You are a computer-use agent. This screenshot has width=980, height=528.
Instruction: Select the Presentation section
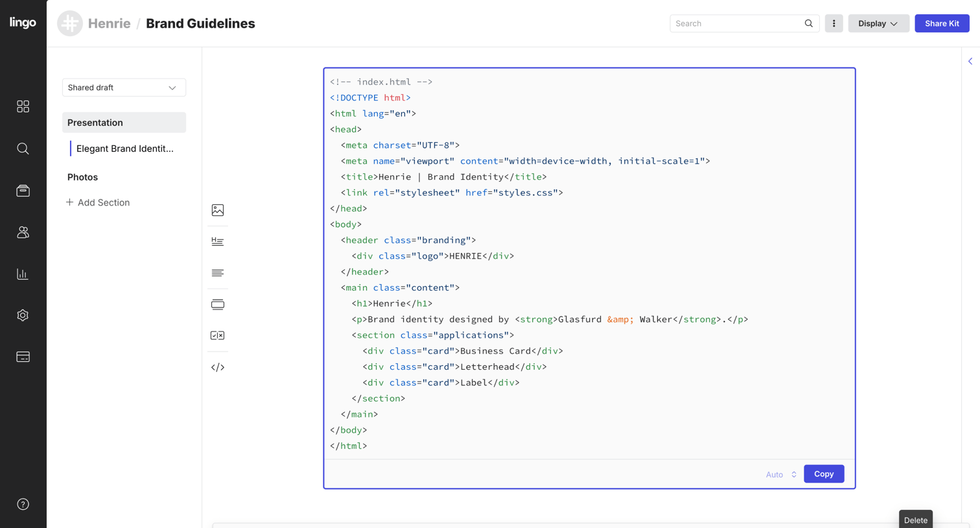(124, 123)
